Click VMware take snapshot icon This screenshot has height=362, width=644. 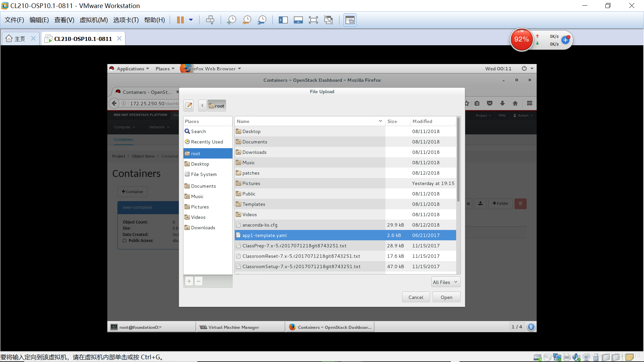point(231,20)
